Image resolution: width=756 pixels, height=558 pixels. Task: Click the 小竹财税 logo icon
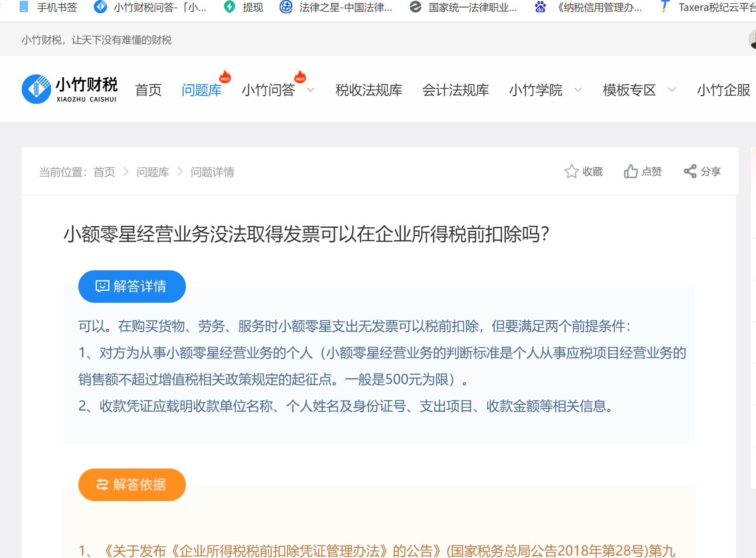(37, 89)
